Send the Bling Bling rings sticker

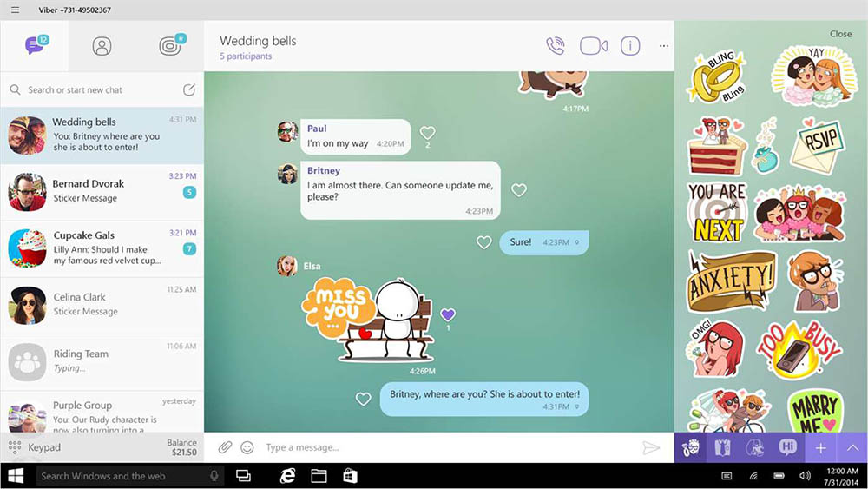[x=718, y=76]
